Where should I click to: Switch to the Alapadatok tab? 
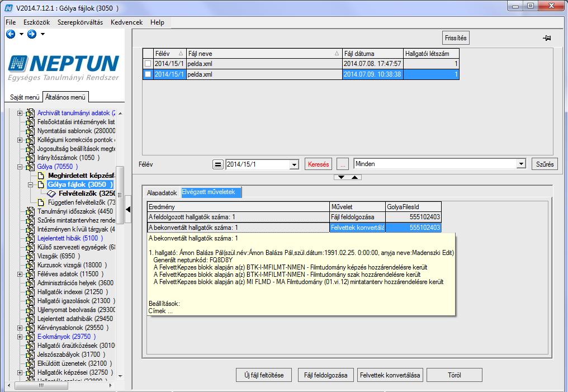(x=162, y=193)
